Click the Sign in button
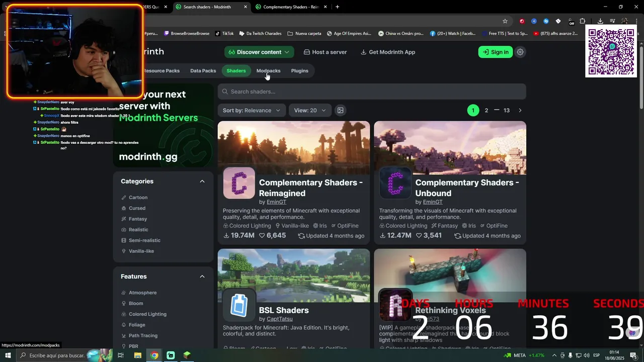Screen dimensions: 644x362 [x=495, y=52]
